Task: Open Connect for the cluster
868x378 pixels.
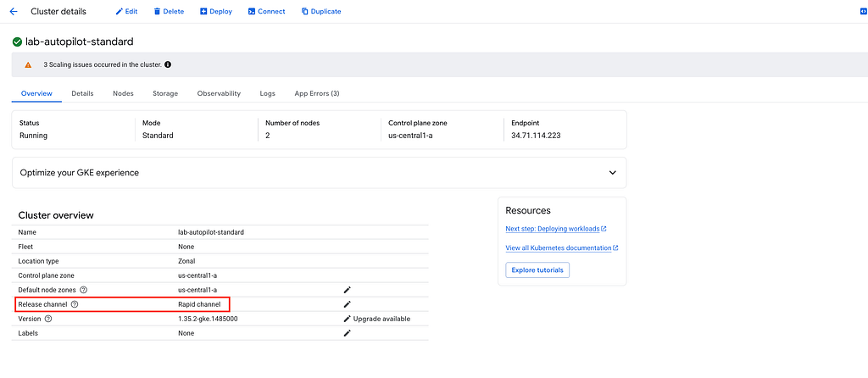Action: point(267,11)
